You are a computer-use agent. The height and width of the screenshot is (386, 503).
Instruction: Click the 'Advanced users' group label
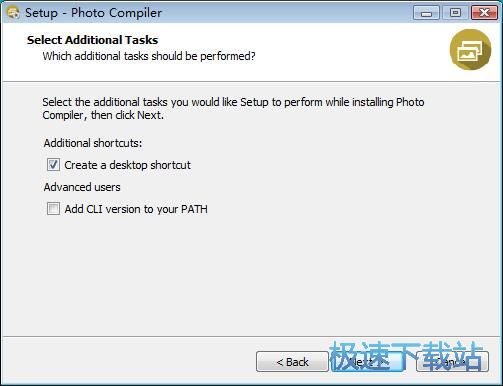pos(82,187)
